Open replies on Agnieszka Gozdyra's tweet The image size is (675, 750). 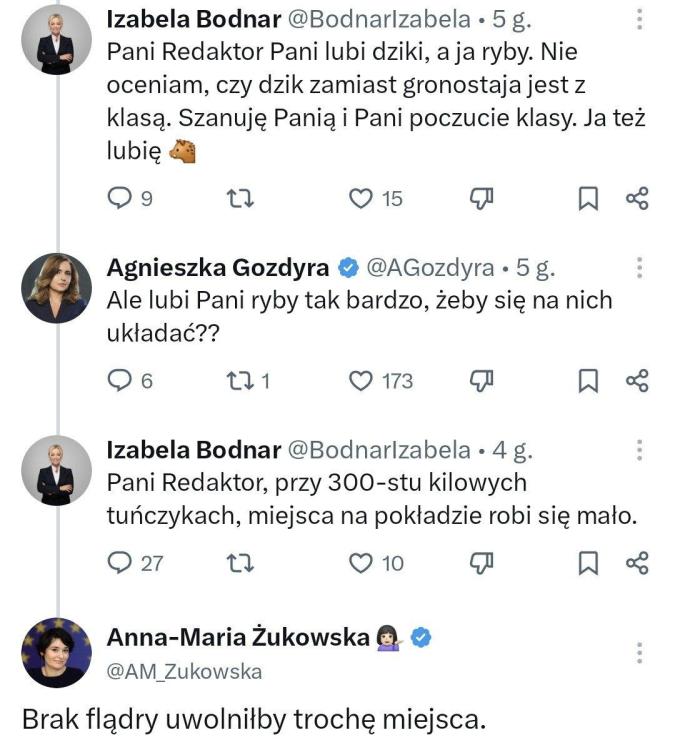click(130, 381)
